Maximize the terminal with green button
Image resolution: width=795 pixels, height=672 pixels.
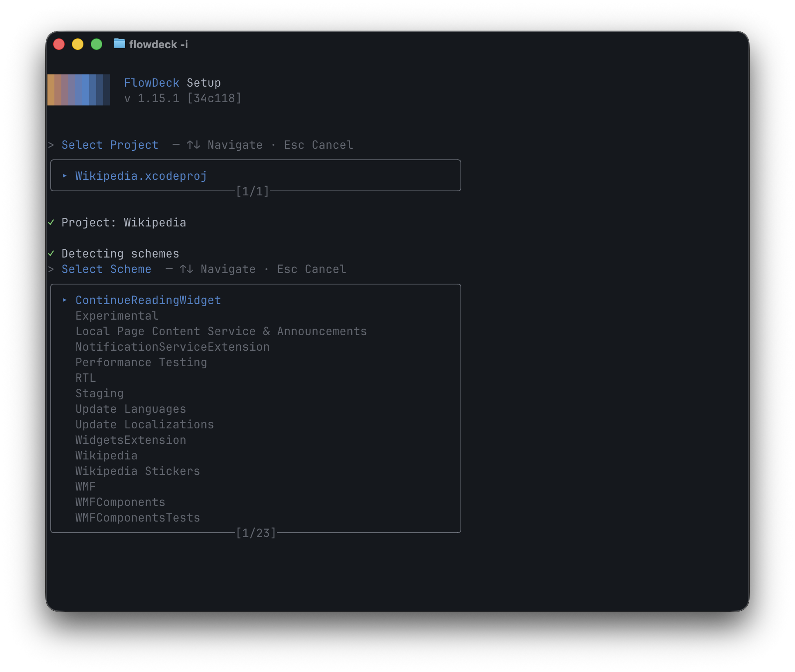[97, 44]
